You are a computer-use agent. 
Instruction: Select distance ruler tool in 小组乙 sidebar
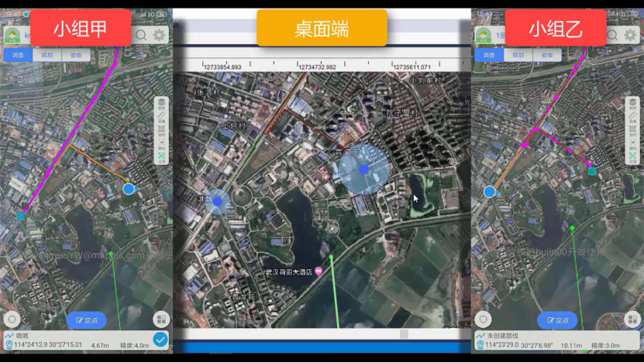[632, 117]
